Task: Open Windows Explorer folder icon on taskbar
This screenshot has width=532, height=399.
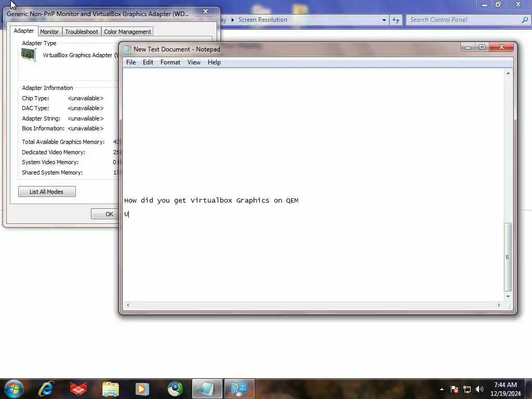Action: coord(111,389)
